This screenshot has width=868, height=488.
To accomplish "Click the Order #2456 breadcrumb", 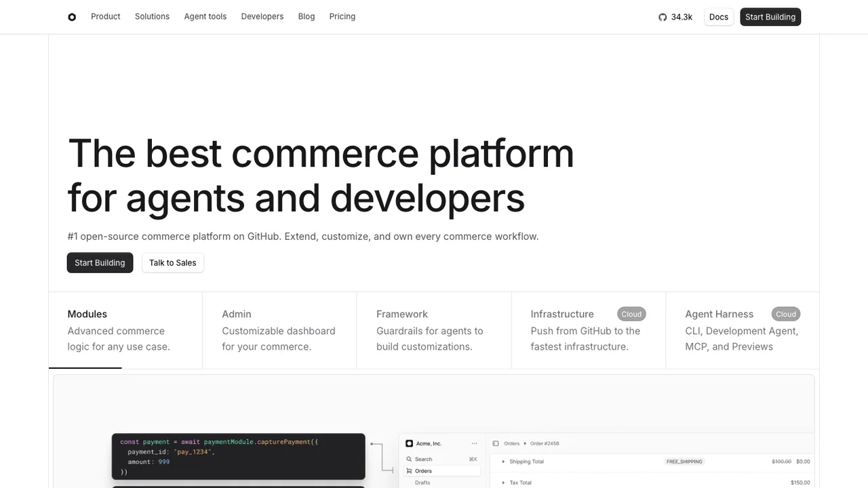I will [x=545, y=443].
